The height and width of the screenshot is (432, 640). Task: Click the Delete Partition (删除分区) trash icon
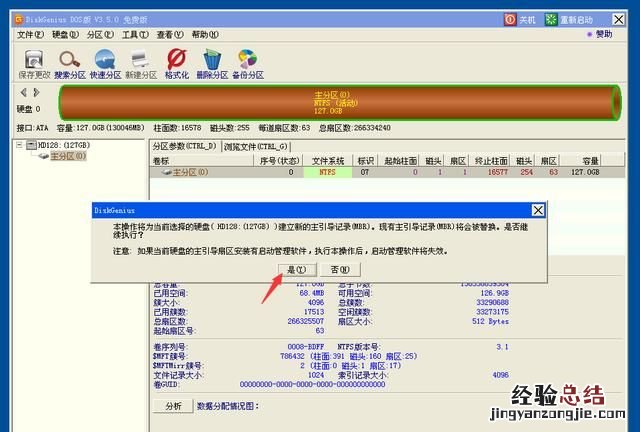pos(212,63)
